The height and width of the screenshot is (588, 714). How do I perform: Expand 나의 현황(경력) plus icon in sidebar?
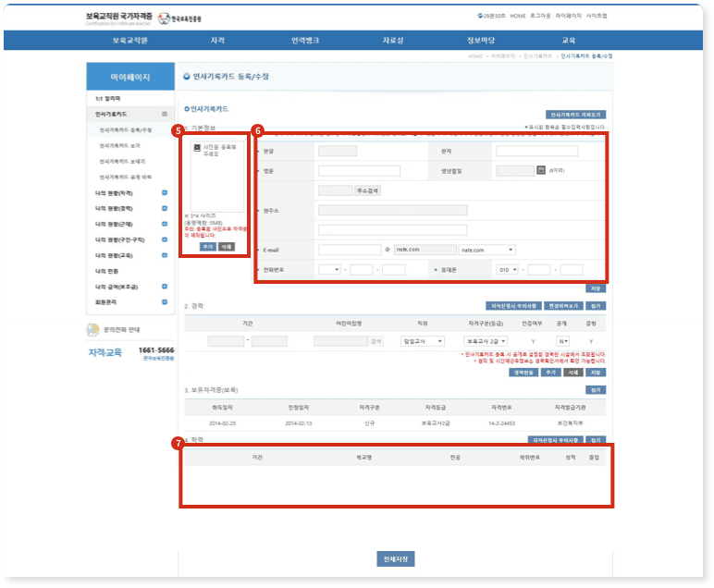tap(164, 209)
